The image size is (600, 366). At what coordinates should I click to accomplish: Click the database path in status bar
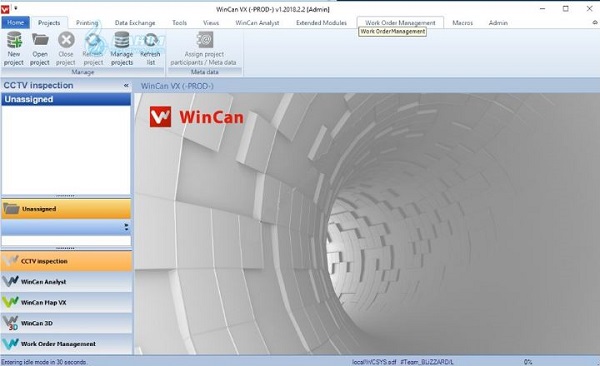coord(403,362)
